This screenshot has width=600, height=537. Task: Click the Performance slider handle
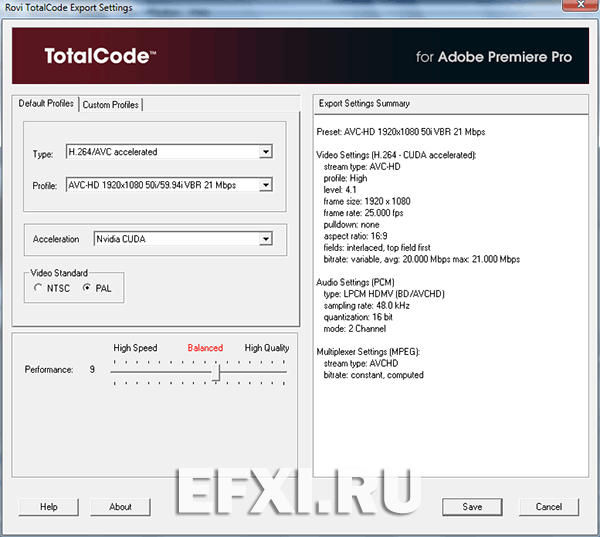[216, 372]
